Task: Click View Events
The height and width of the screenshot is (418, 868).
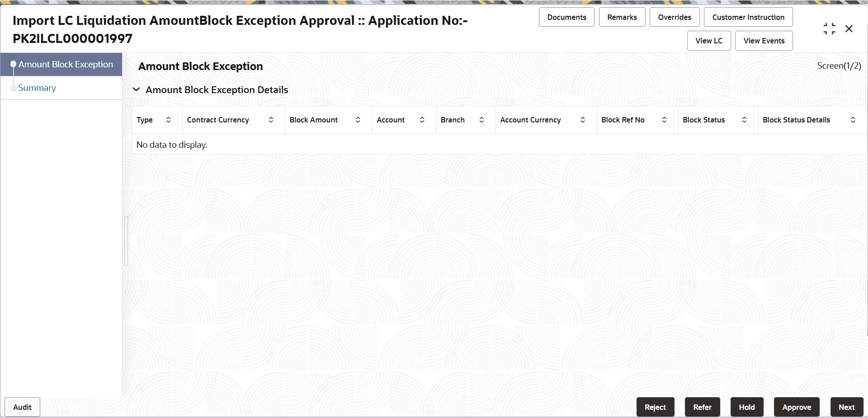Action: [x=764, y=40]
